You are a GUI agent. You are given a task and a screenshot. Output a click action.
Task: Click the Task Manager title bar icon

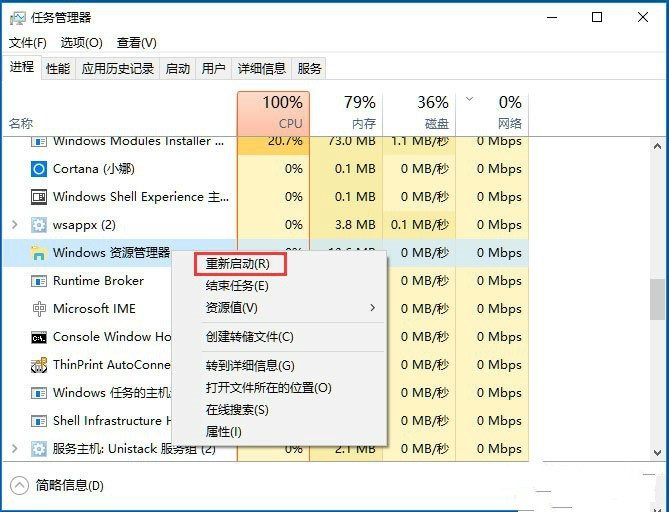18,17
